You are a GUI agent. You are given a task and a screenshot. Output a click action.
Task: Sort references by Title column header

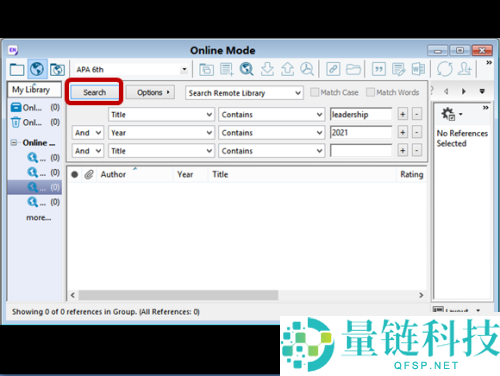click(x=302, y=174)
